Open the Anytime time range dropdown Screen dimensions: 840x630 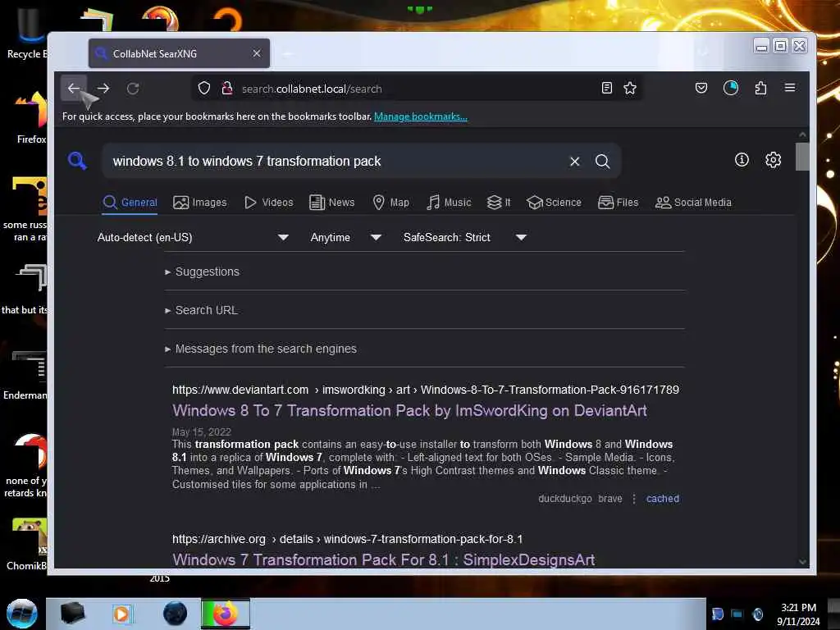pos(346,237)
